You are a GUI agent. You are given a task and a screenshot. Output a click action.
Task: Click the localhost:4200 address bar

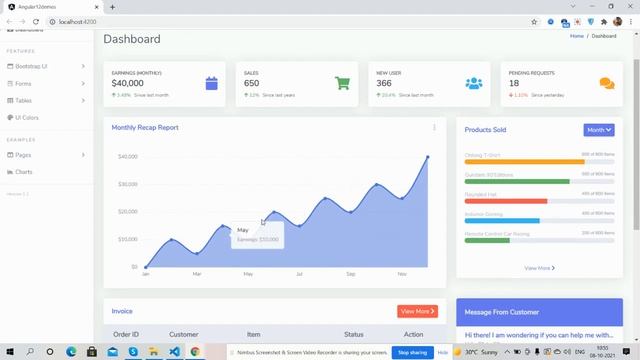point(286,22)
